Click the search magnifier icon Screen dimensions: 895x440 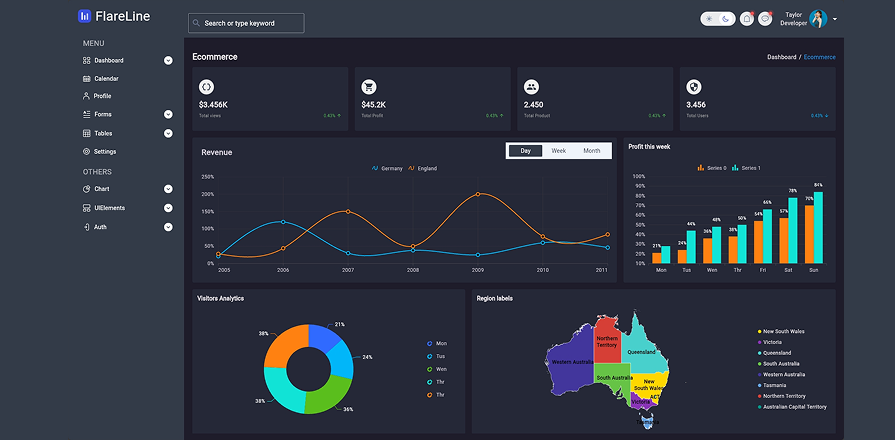click(x=197, y=23)
